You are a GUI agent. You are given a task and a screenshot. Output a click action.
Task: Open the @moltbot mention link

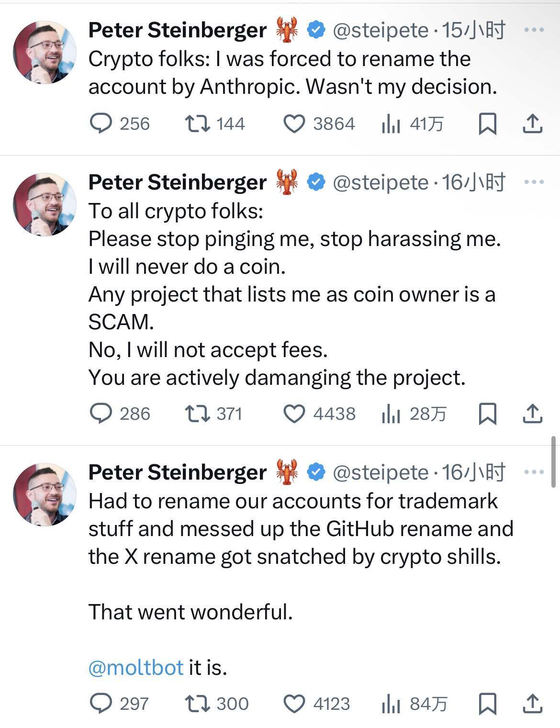click(136, 667)
